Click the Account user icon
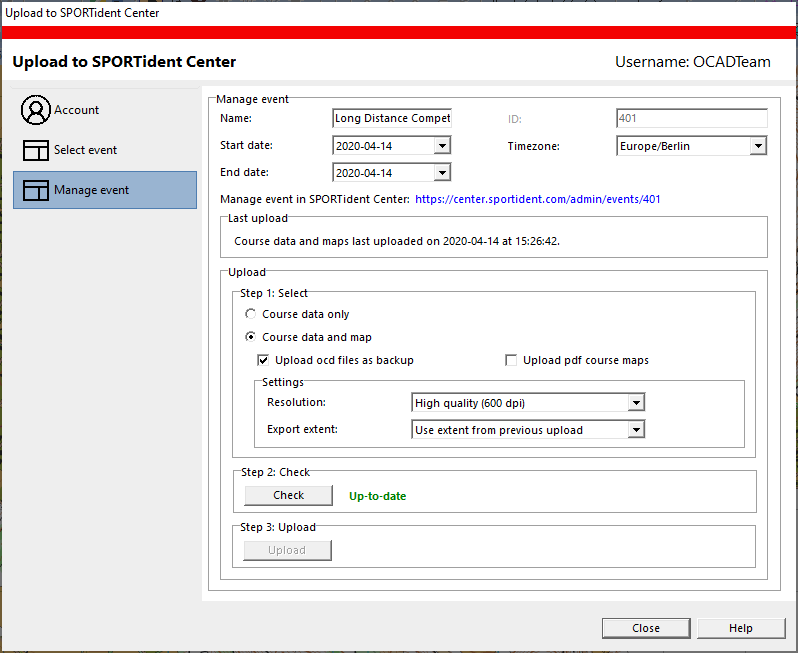 (36, 110)
